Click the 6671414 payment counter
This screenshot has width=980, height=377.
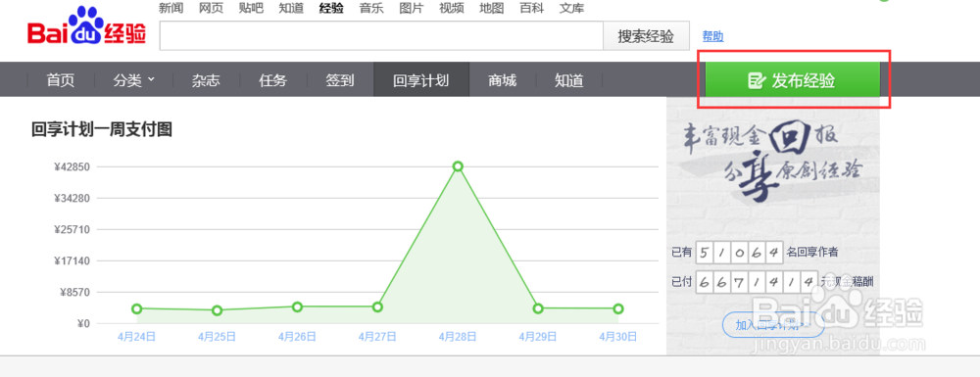point(757,282)
